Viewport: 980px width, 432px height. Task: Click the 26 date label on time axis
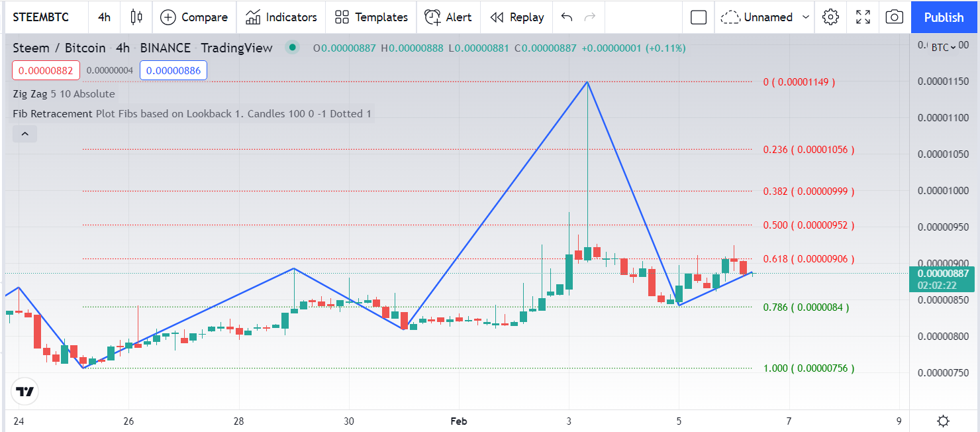[128, 421]
